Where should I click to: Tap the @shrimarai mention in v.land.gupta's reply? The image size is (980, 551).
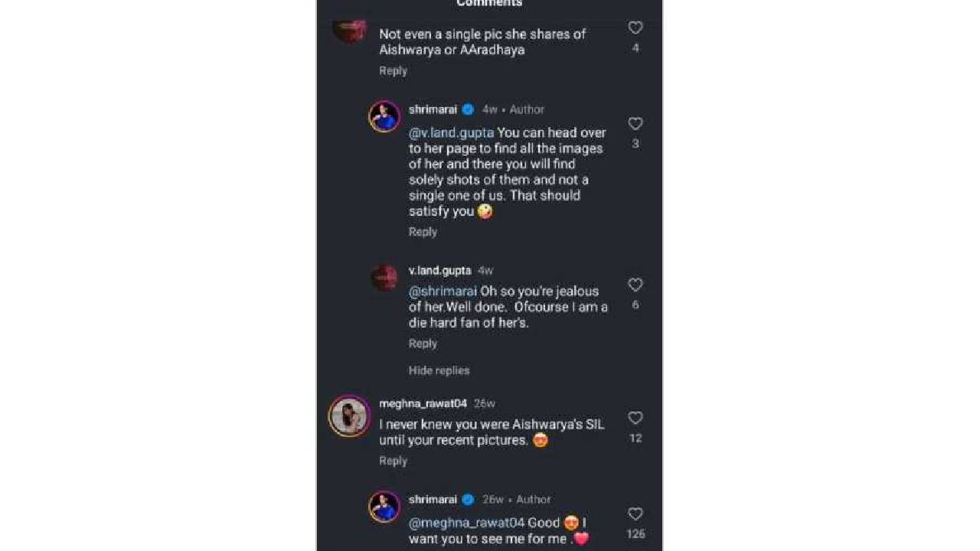(443, 292)
